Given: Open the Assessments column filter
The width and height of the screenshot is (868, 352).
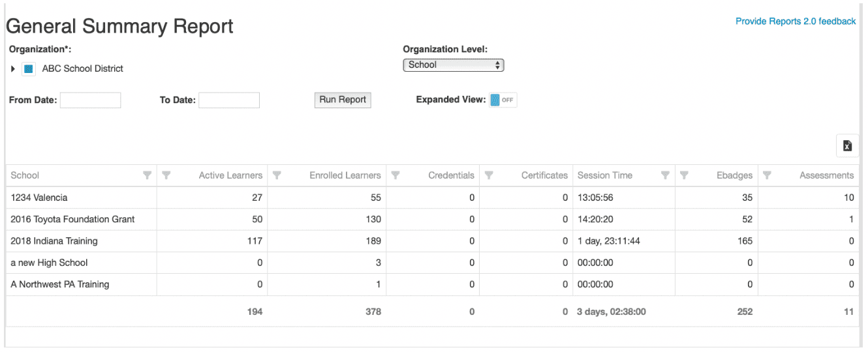Looking at the screenshot, I should [767, 175].
